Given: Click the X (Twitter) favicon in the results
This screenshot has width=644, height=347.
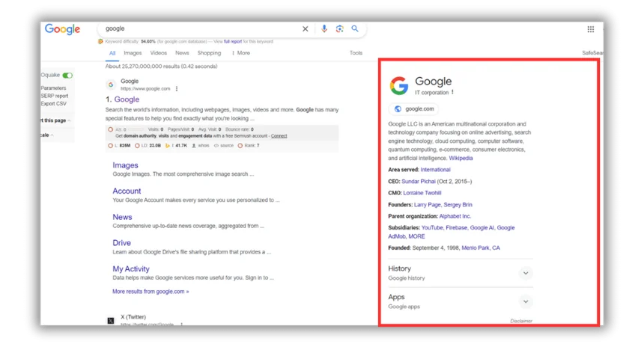Looking at the screenshot, I should (111, 321).
